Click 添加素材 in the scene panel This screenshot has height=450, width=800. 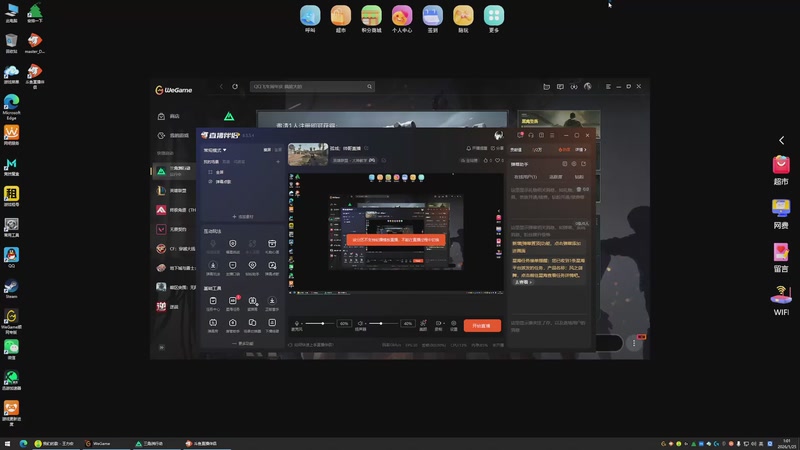(243, 217)
